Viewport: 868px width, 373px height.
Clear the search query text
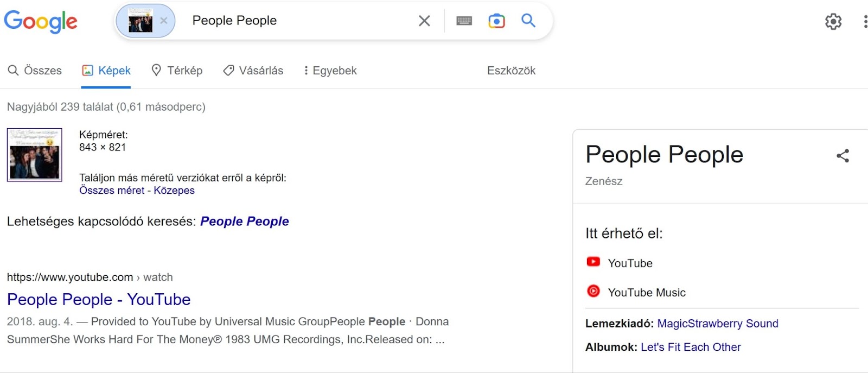tap(424, 21)
